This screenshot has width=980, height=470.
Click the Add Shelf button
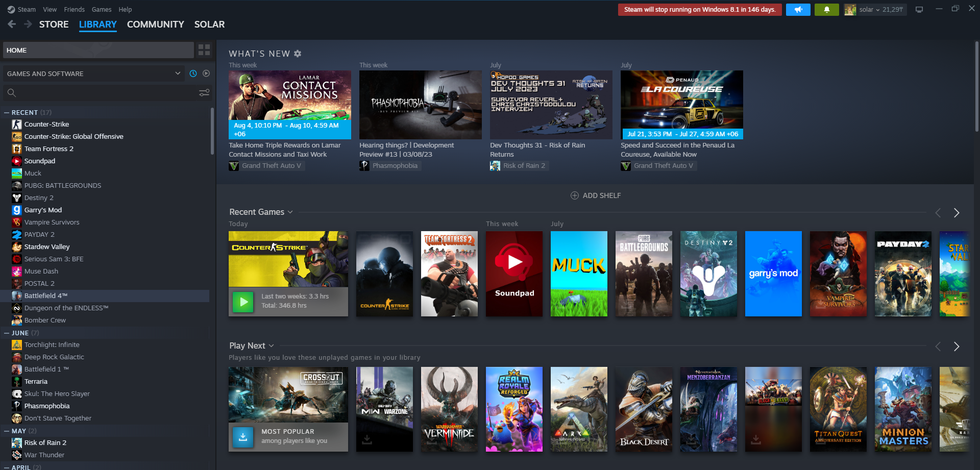pos(595,195)
